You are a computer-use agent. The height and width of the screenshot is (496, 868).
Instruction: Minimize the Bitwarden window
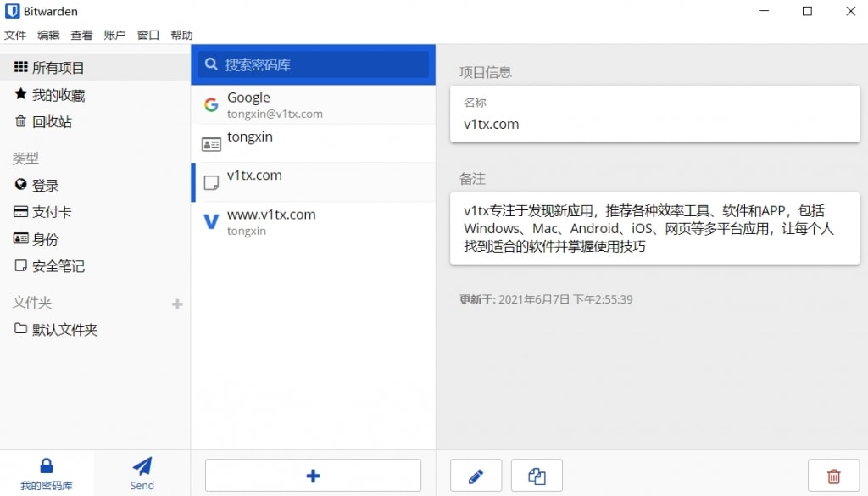(x=765, y=11)
